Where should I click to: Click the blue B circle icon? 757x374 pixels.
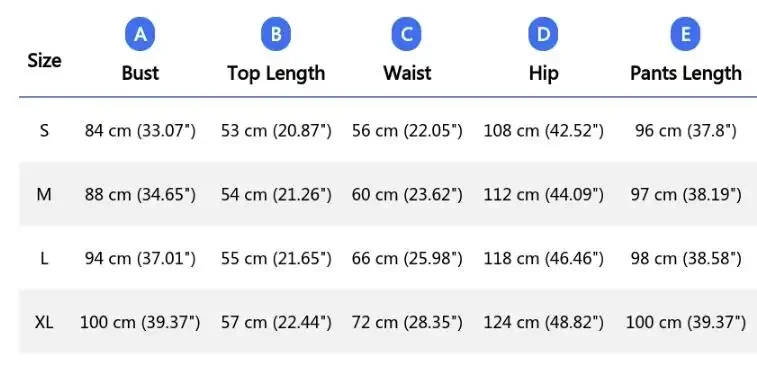pos(276,34)
